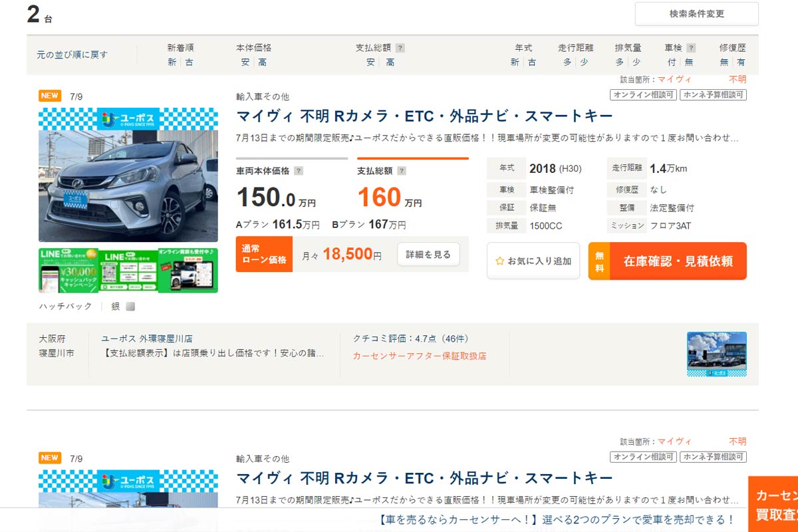Sort by 走行距離 lowest (少)

coord(584,62)
